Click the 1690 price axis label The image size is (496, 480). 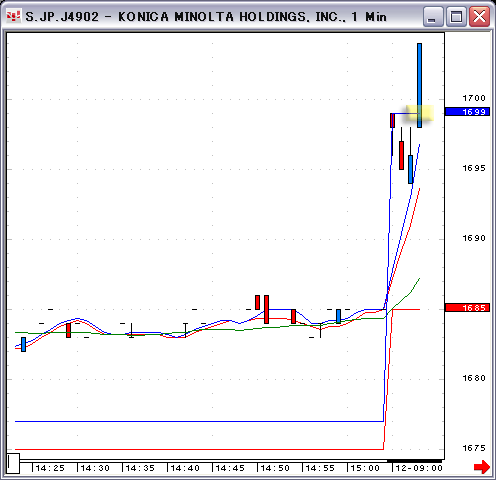tap(474, 238)
